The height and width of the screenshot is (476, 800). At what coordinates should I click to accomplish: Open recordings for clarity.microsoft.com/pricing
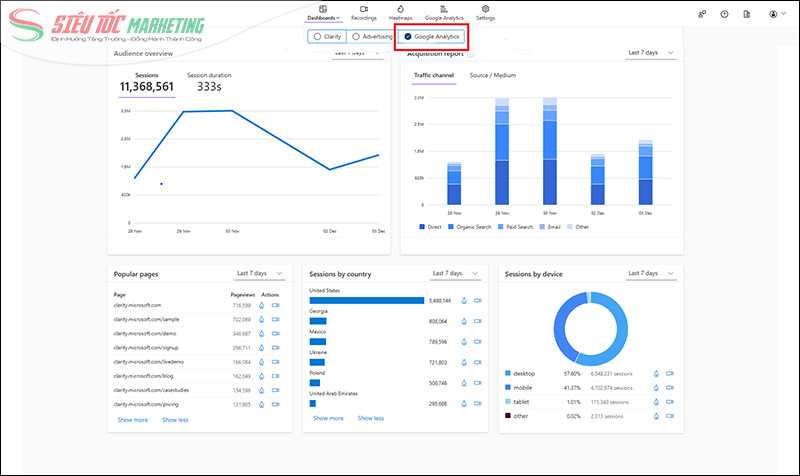point(276,405)
